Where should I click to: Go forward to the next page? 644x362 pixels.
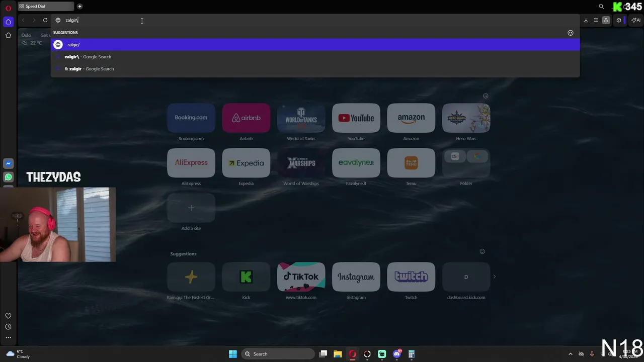tap(34, 20)
